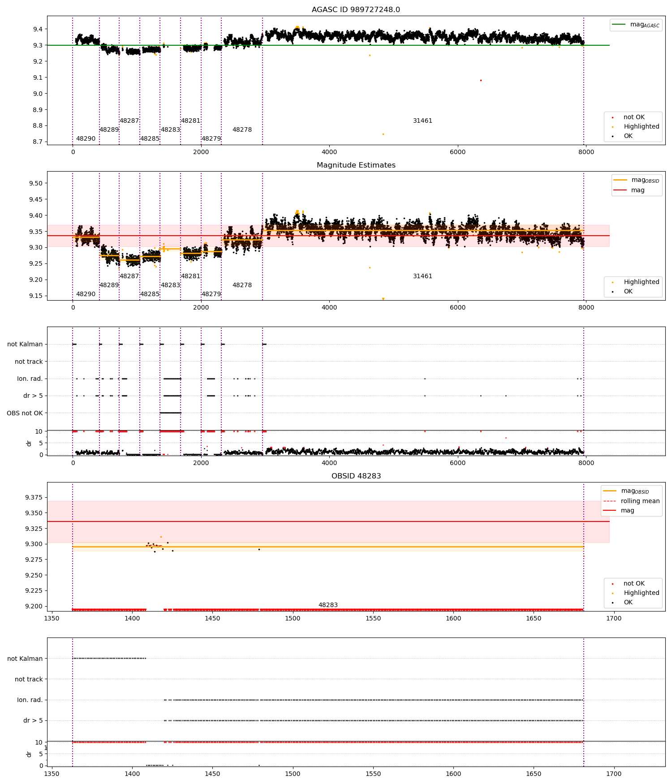Image resolution: width=672 pixels, height=784 pixels.
Task: Click 'not track' axis label in third panel
Action: (x=29, y=362)
